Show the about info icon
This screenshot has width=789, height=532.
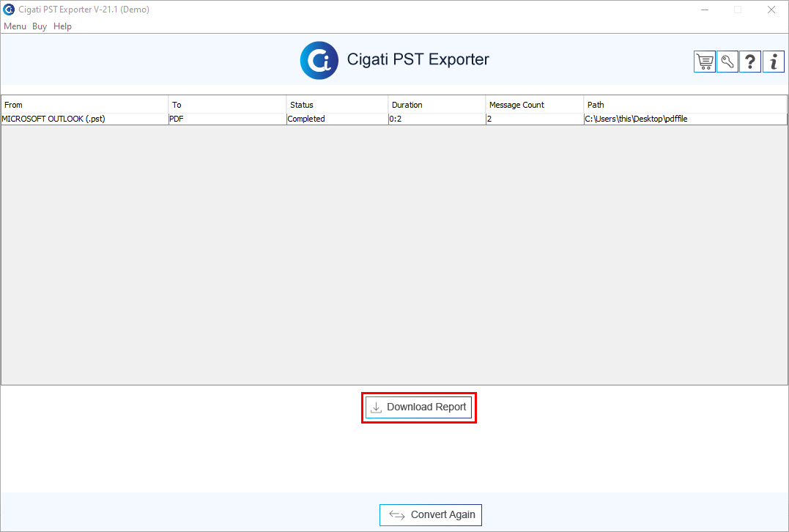click(x=774, y=62)
